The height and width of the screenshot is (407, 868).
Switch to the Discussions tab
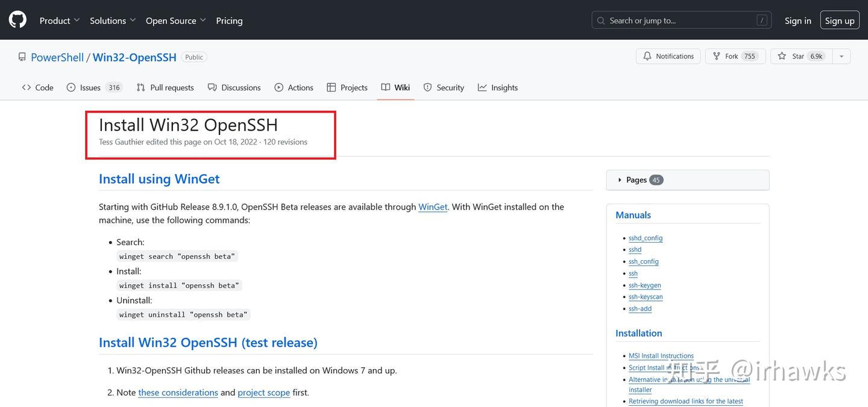pyautogui.click(x=234, y=87)
